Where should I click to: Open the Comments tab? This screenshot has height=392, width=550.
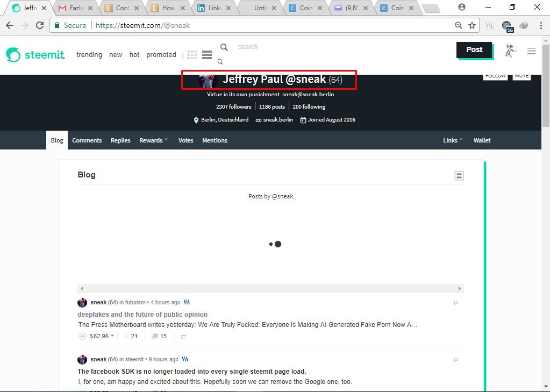coord(87,140)
